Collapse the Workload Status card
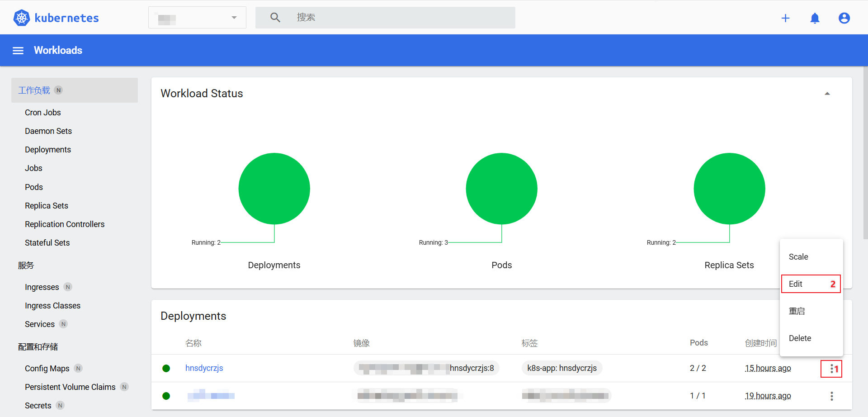The image size is (868, 417). pos(827,94)
